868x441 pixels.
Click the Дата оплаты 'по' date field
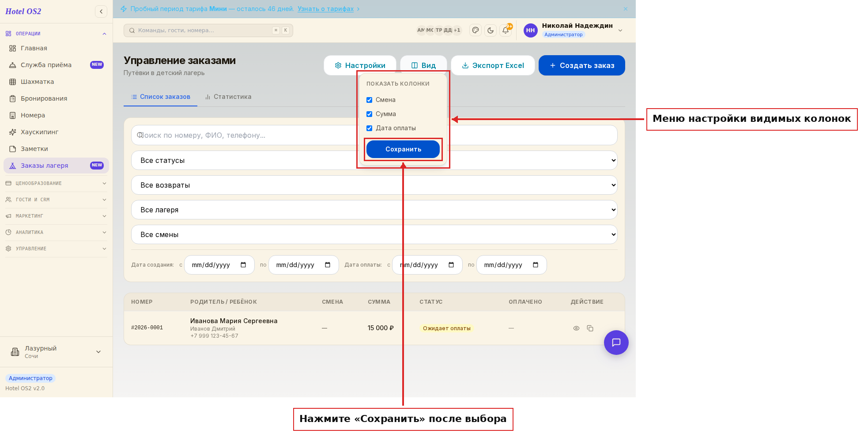[x=512, y=265]
